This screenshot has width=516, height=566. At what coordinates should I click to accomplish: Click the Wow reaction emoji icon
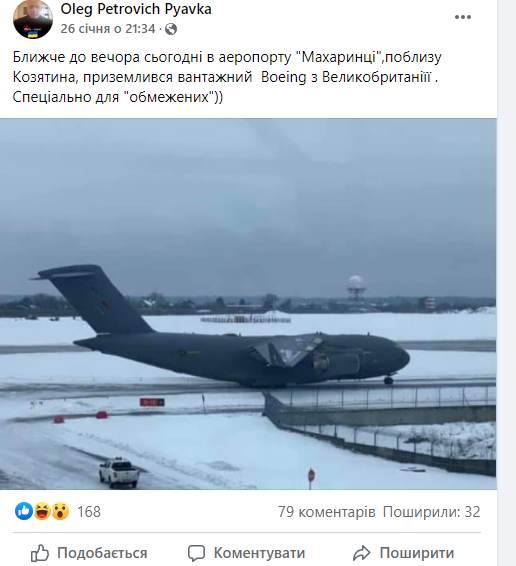(60, 511)
